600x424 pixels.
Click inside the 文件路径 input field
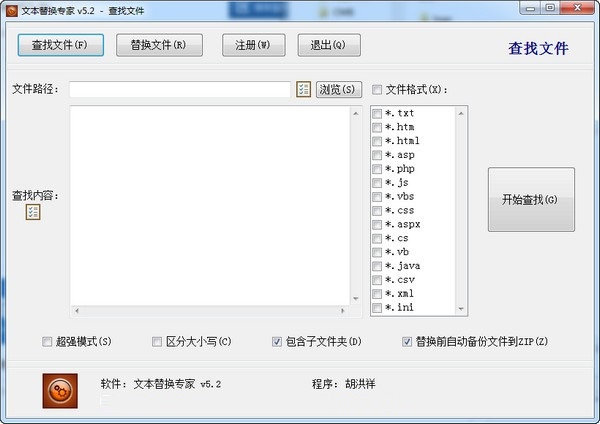click(x=180, y=90)
